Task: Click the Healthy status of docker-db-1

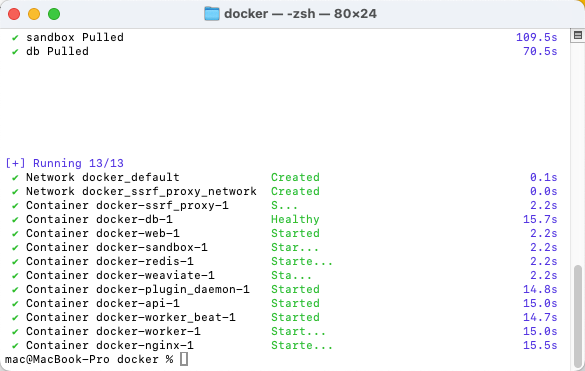Action: [295, 219]
